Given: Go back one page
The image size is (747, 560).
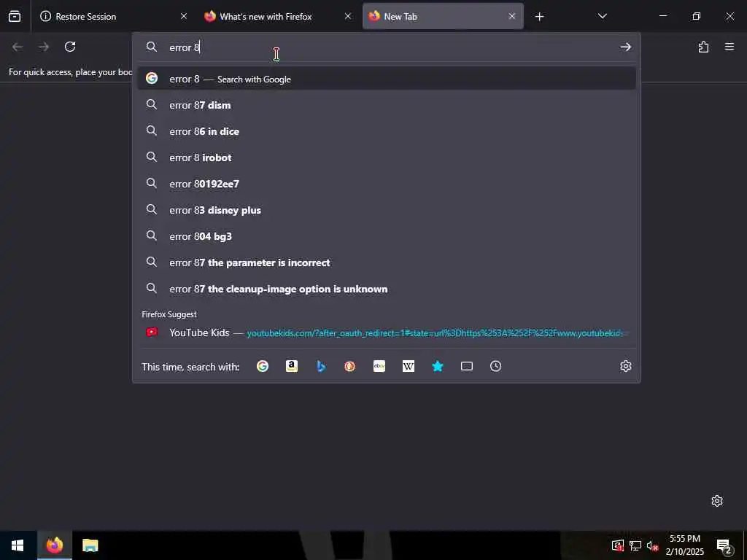Looking at the screenshot, I should (x=18, y=47).
